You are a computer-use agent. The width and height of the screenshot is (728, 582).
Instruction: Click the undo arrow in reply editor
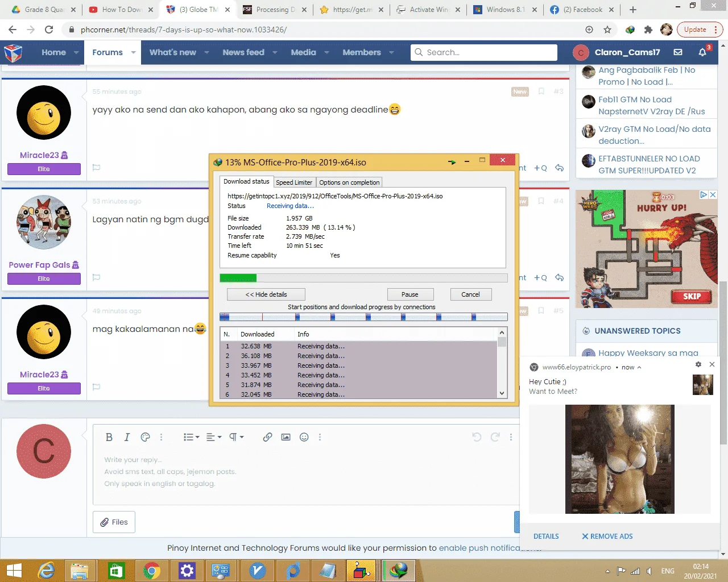[477, 437]
